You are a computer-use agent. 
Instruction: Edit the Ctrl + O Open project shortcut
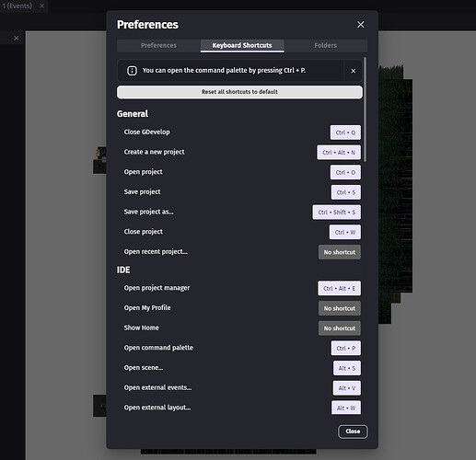pyautogui.click(x=345, y=172)
